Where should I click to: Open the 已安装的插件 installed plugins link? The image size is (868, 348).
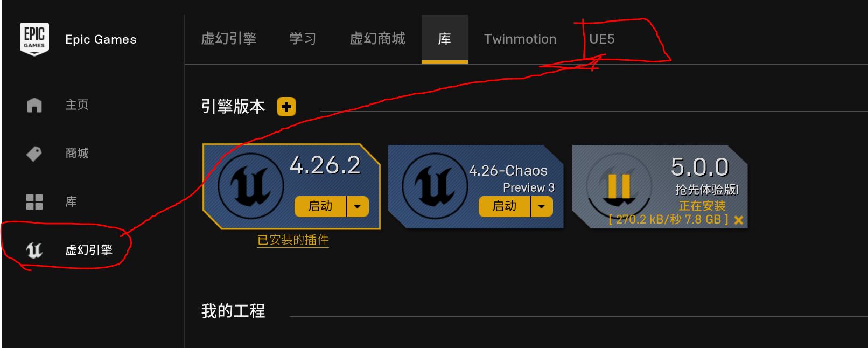point(293,240)
